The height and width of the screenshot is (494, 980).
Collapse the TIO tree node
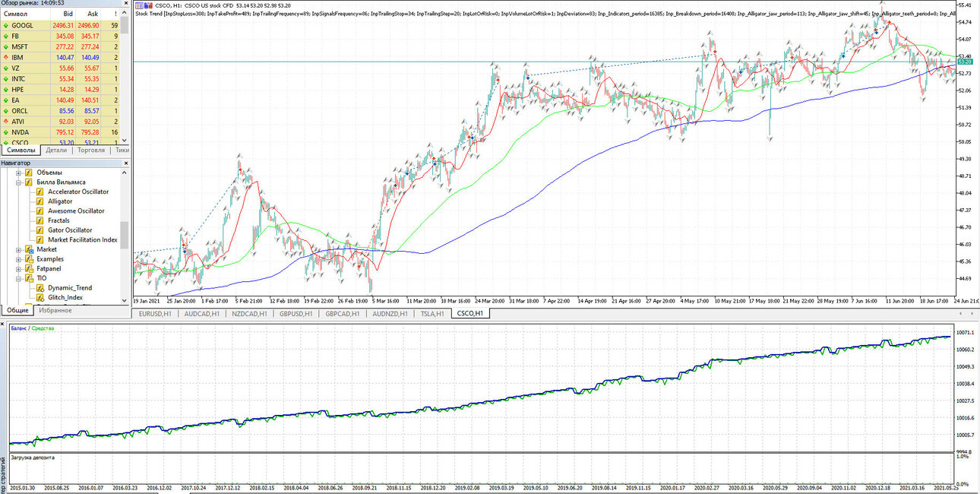pyautogui.click(x=18, y=278)
